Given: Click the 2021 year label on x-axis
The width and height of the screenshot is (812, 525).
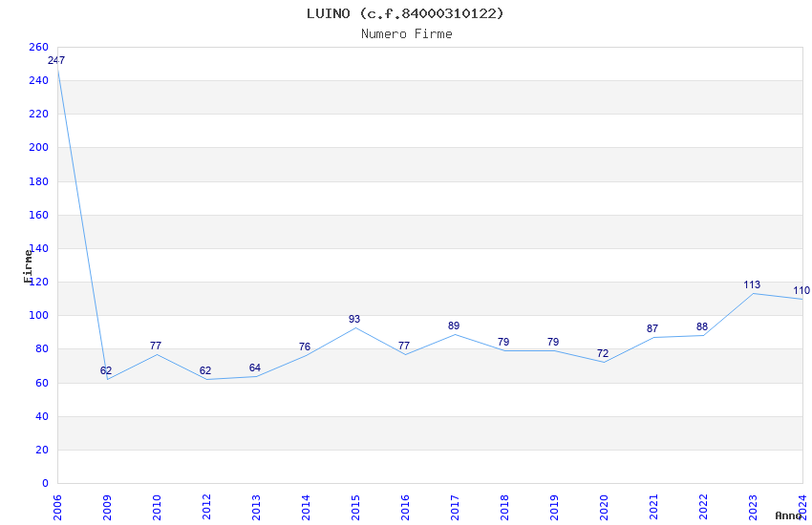Looking at the screenshot, I should point(653,507).
